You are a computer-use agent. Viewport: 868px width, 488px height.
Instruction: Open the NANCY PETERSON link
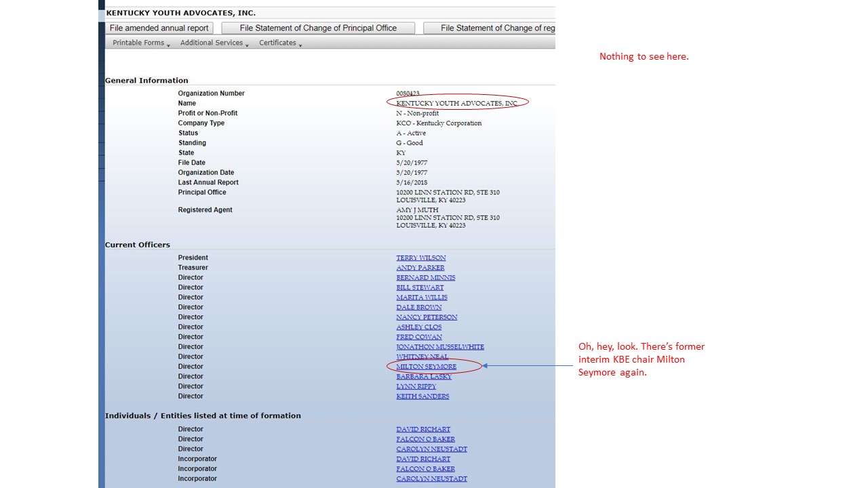pyautogui.click(x=427, y=317)
